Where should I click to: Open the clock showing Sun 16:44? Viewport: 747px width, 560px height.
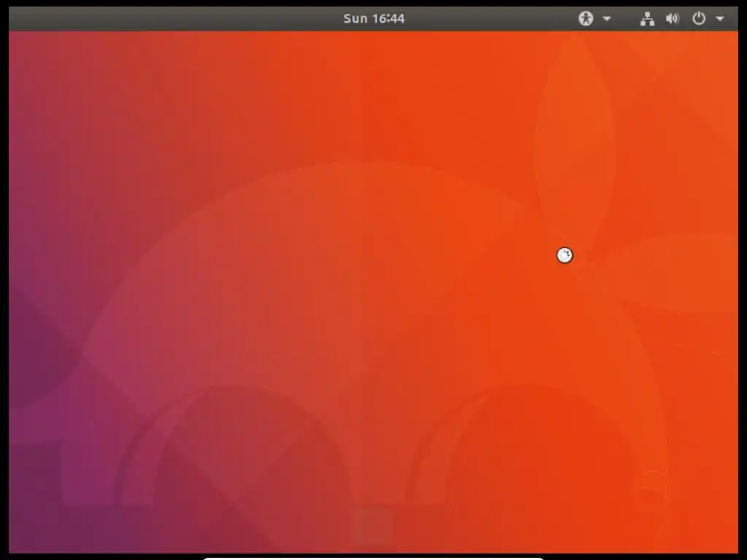point(374,18)
